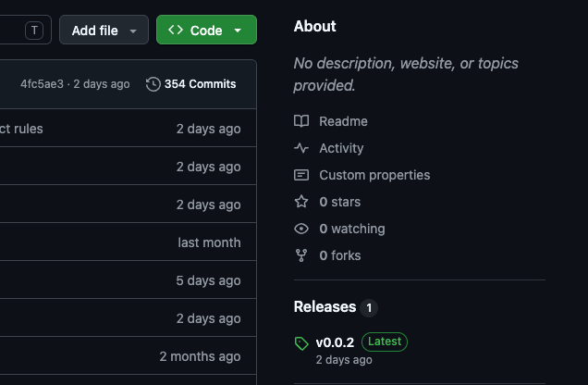The image size is (588, 385).
Task: Open the 0 stars link
Action: point(340,202)
